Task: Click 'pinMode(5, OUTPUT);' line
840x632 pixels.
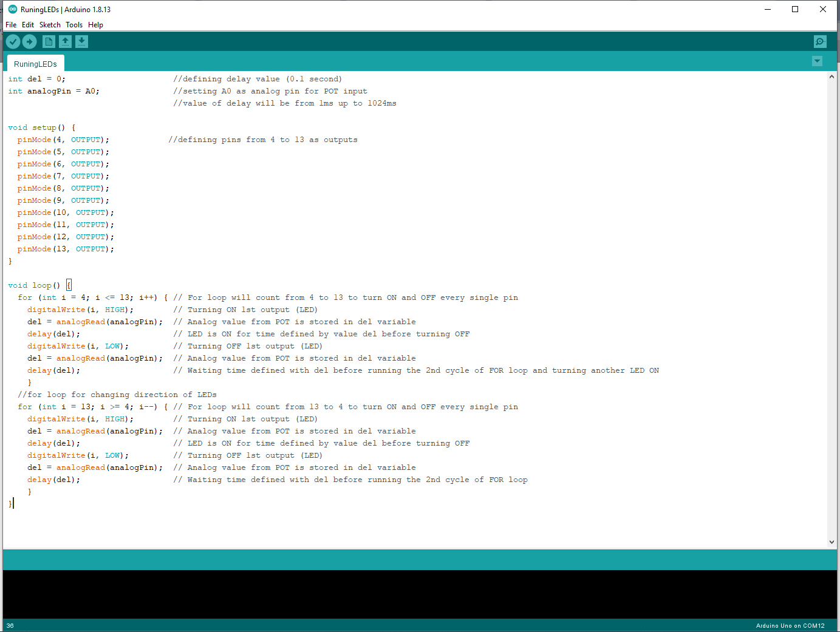Action: click(x=63, y=152)
